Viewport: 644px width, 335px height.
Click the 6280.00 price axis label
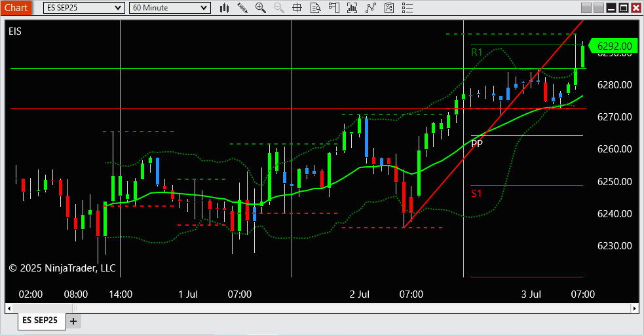pyautogui.click(x=615, y=85)
